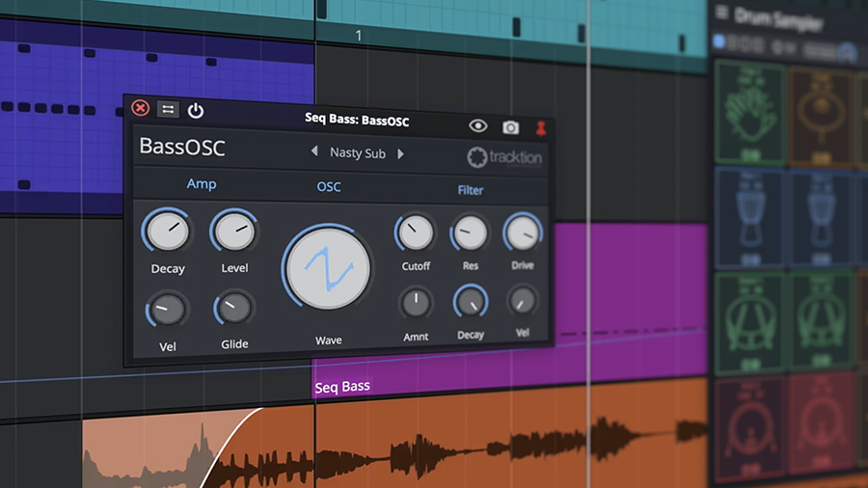
Task: Click the Tracktion logo
Action: [503, 158]
